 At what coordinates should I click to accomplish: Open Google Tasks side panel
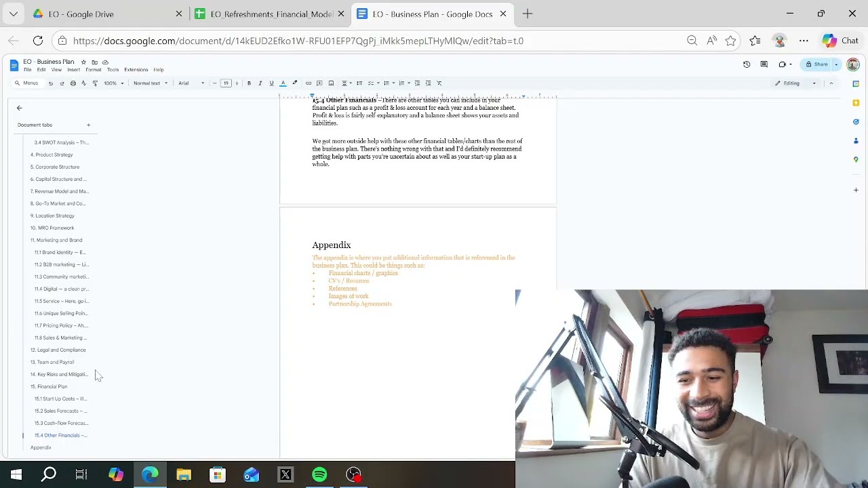pos(856,122)
